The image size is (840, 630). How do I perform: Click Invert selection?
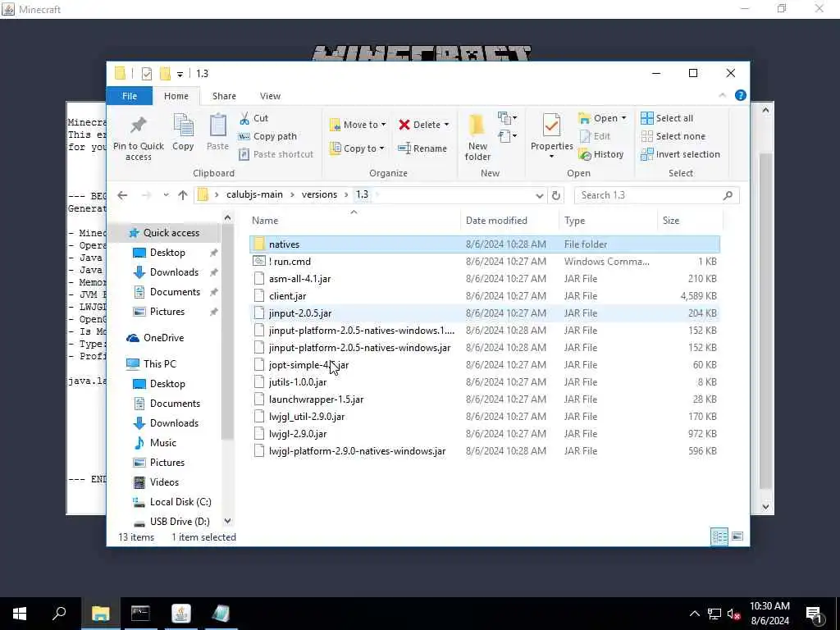[680, 154]
